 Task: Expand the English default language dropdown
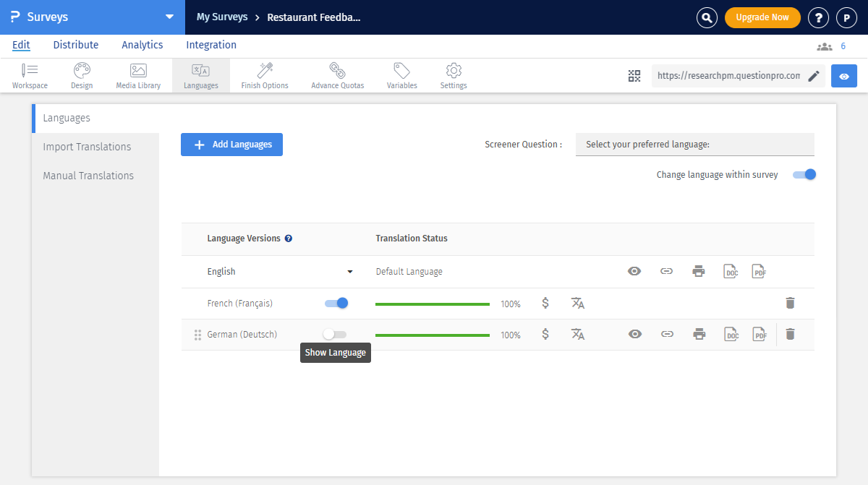tap(350, 272)
